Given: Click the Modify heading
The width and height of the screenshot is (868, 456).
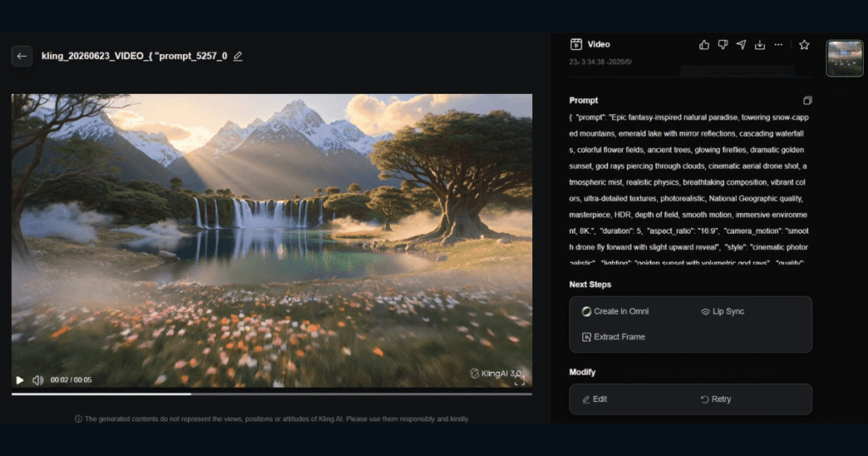Looking at the screenshot, I should 582,372.
